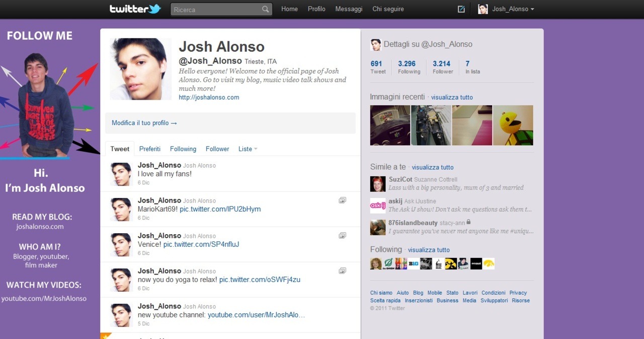Click visualizza tutto beside Following heading

(429, 250)
